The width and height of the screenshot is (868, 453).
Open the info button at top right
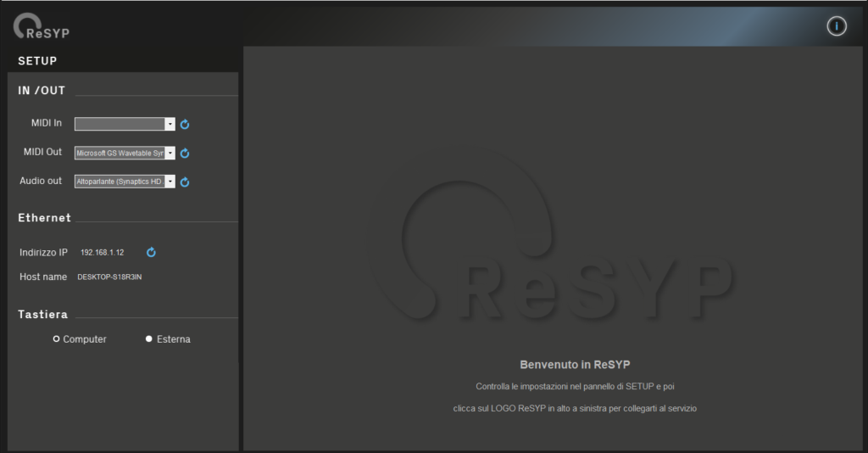click(837, 26)
